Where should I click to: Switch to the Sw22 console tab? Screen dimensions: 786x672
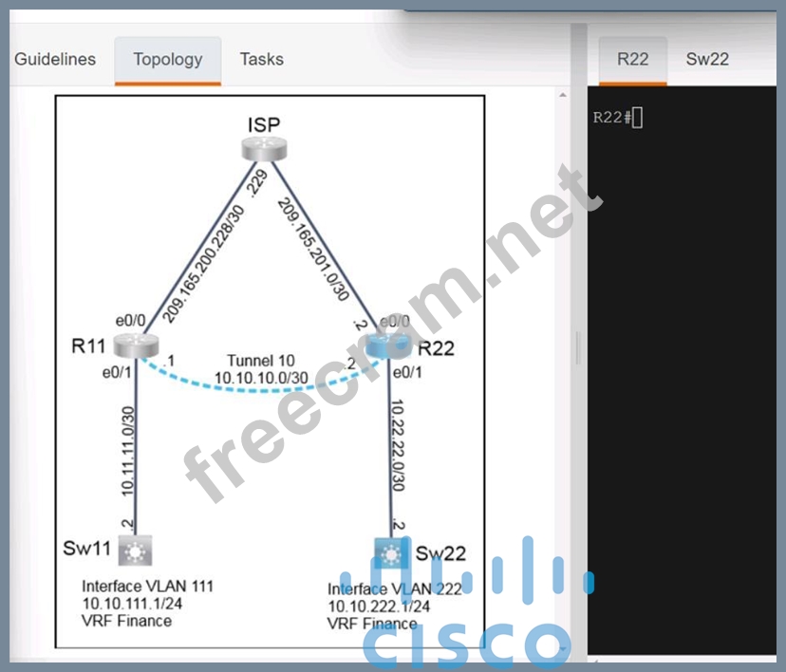pyautogui.click(x=707, y=59)
